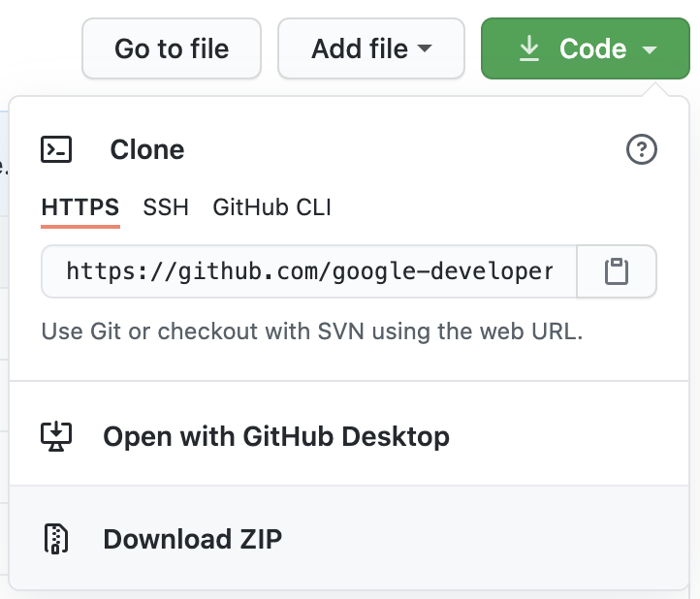Select the Download ZIP option
The width and height of the screenshot is (700, 599).
192,539
